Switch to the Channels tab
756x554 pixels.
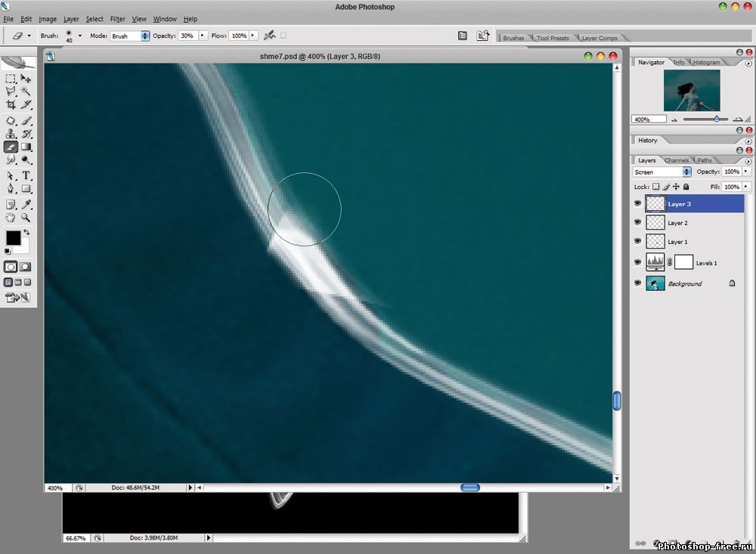677,160
